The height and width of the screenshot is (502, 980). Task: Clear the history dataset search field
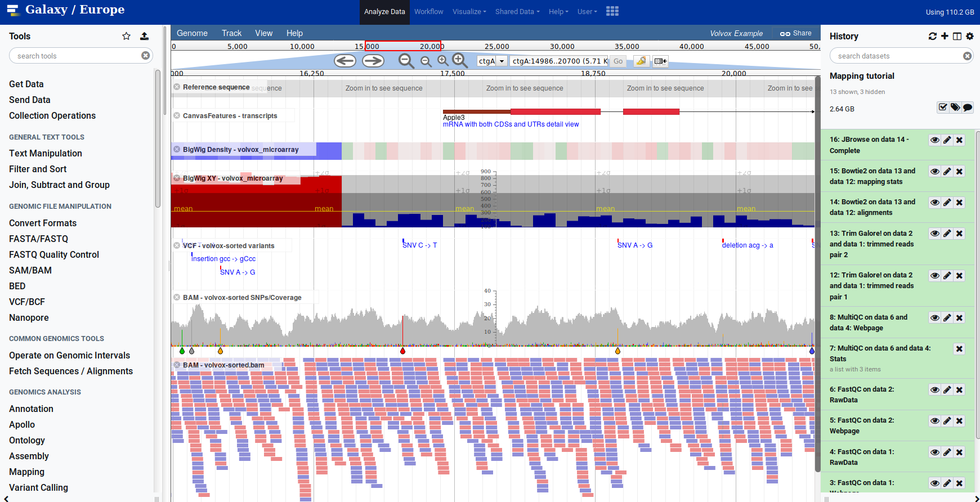pyautogui.click(x=967, y=56)
